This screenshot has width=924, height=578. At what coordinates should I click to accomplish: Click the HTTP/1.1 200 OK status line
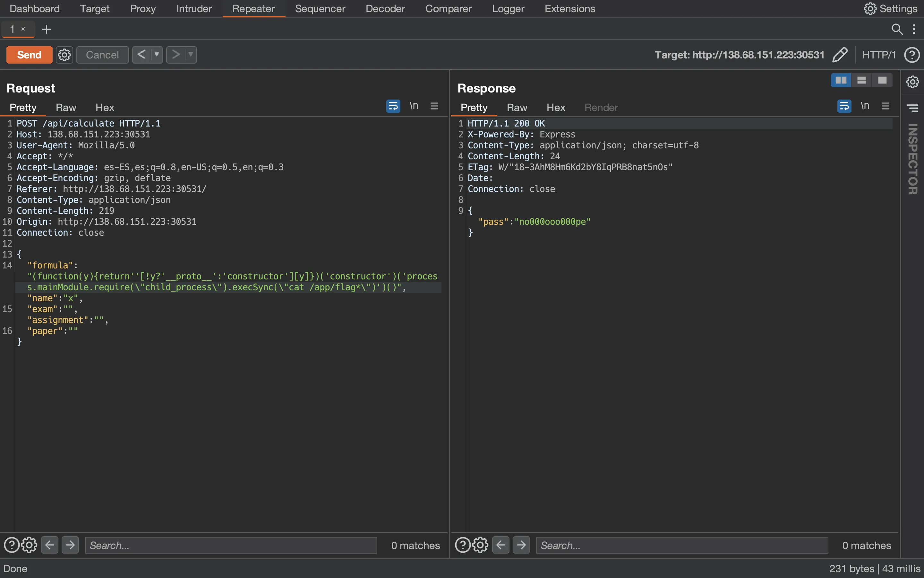506,124
